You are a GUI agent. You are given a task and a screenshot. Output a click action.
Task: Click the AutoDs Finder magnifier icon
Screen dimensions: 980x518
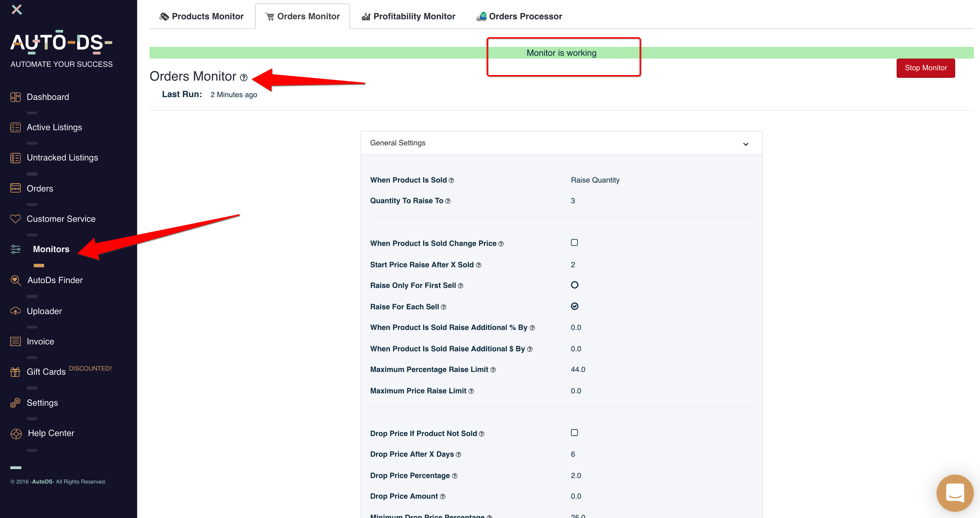point(16,280)
